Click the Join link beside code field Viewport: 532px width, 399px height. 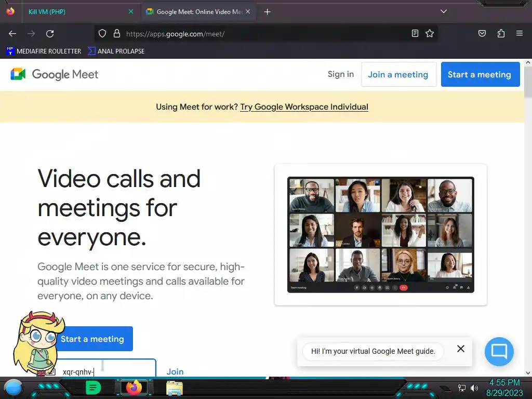coord(175,372)
